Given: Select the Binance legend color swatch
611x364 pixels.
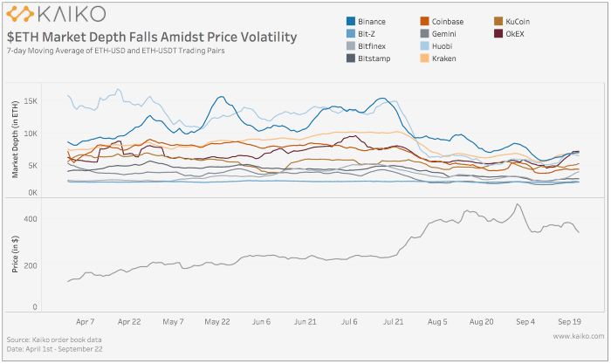Looking at the screenshot, I should (351, 22).
